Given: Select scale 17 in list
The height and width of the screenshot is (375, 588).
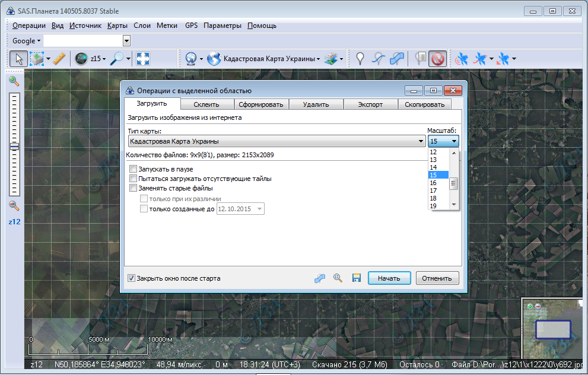Looking at the screenshot, I should tap(438, 190).
